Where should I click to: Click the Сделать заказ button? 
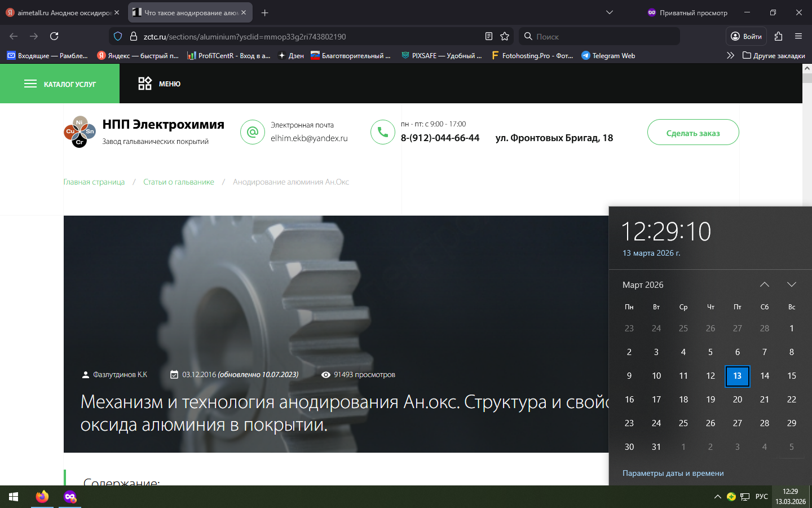[692, 133]
